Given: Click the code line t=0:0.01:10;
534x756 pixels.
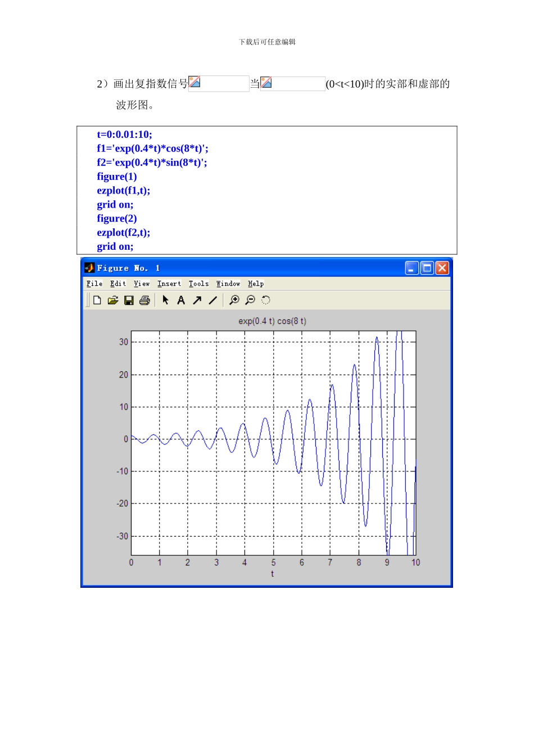Looking at the screenshot, I should [124, 134].
